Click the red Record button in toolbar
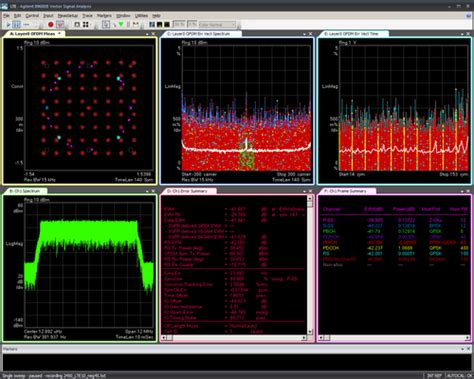The height and width of the screenshot is (379, 474). [x=51, y=25]
